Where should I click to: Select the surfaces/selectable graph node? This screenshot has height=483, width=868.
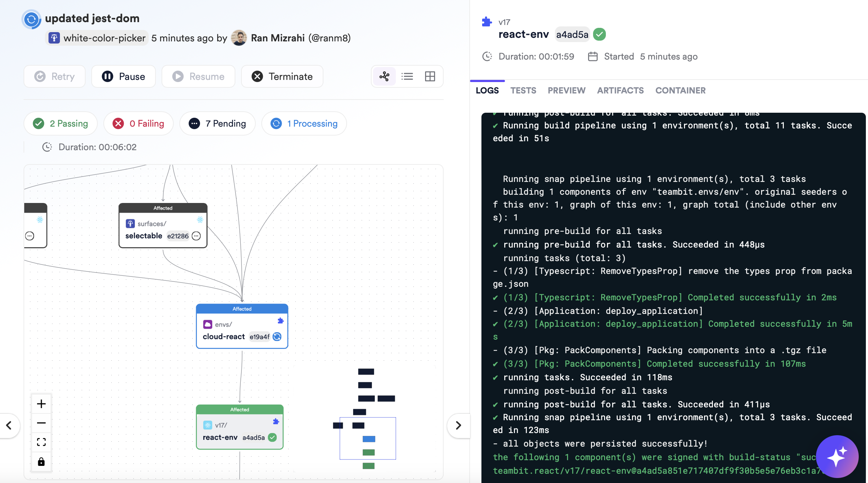pos(163,225)
